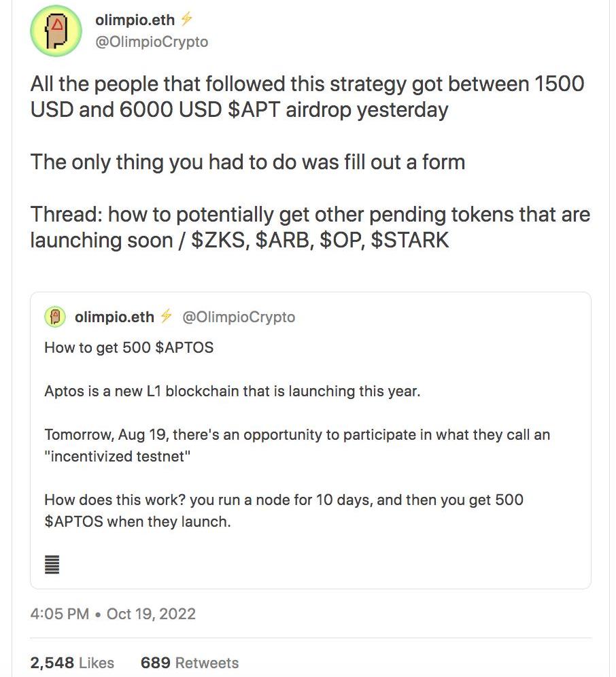
Task: Click the lightning bolt beside the main author name
Action: [x=185, y=21]
